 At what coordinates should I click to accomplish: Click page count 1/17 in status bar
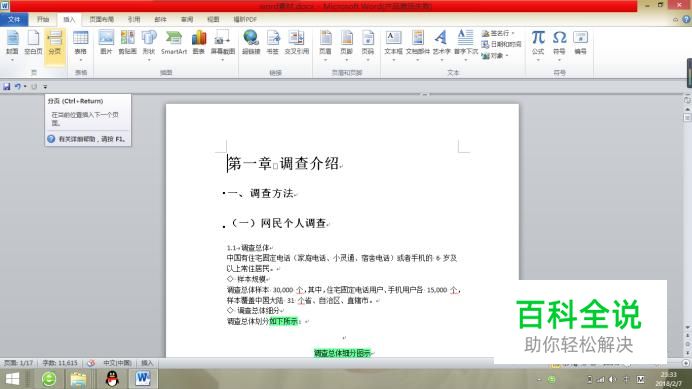18,363
